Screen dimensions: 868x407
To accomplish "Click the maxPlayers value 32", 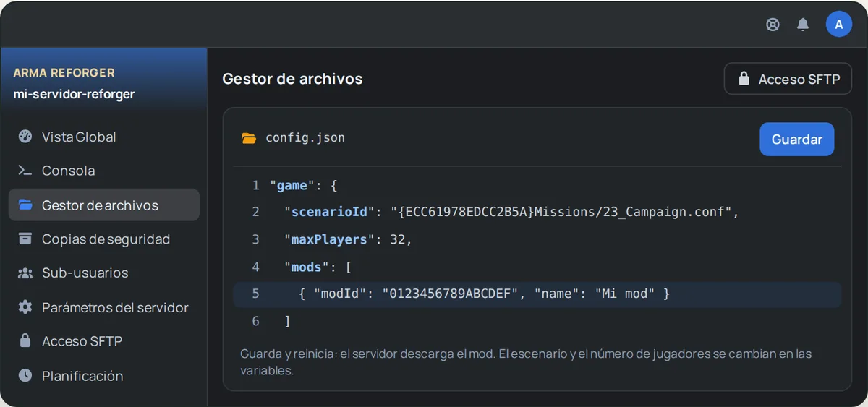I will point(397,239).
